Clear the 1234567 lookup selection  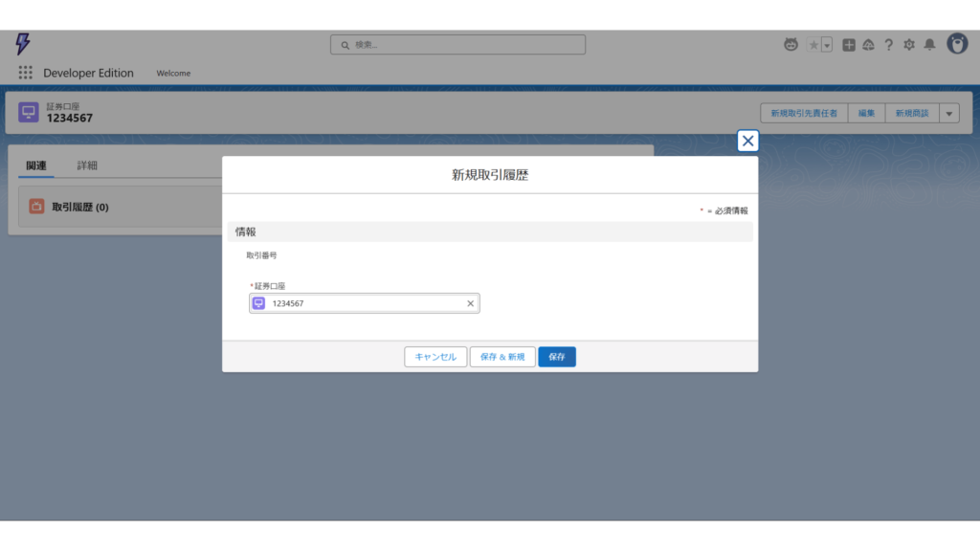471,303
